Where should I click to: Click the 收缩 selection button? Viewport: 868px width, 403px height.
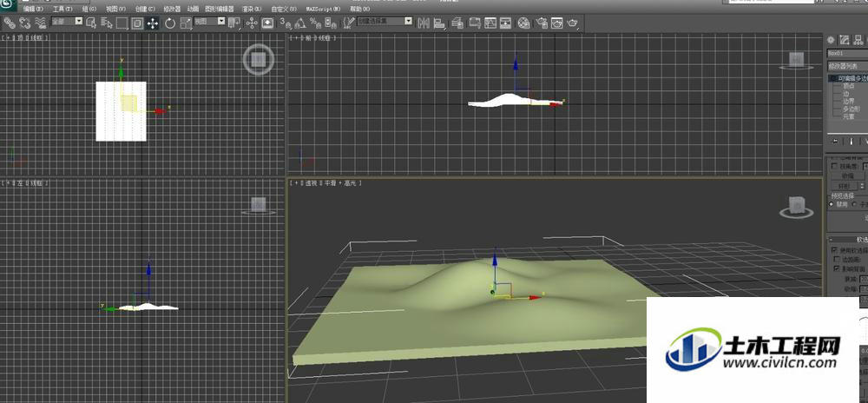847,175
